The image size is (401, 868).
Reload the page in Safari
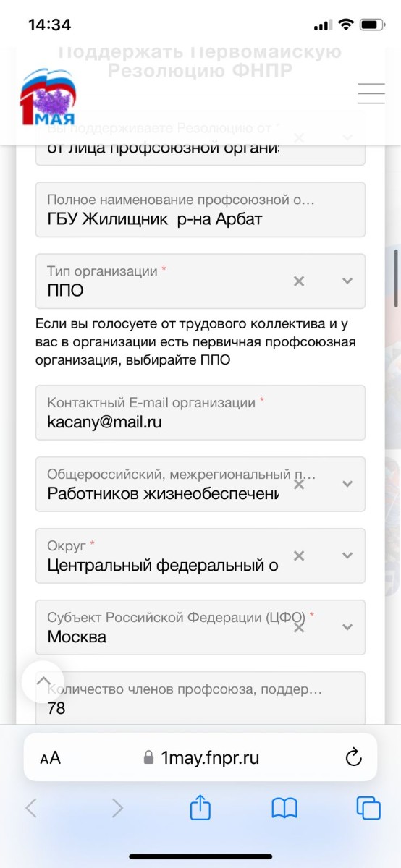(x=353, y=757)
